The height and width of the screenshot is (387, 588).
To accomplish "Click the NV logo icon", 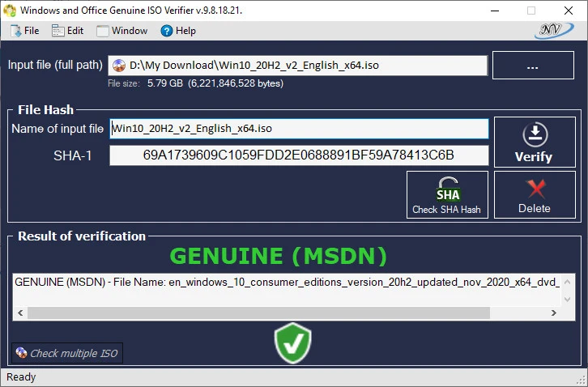I will [554, 31].
